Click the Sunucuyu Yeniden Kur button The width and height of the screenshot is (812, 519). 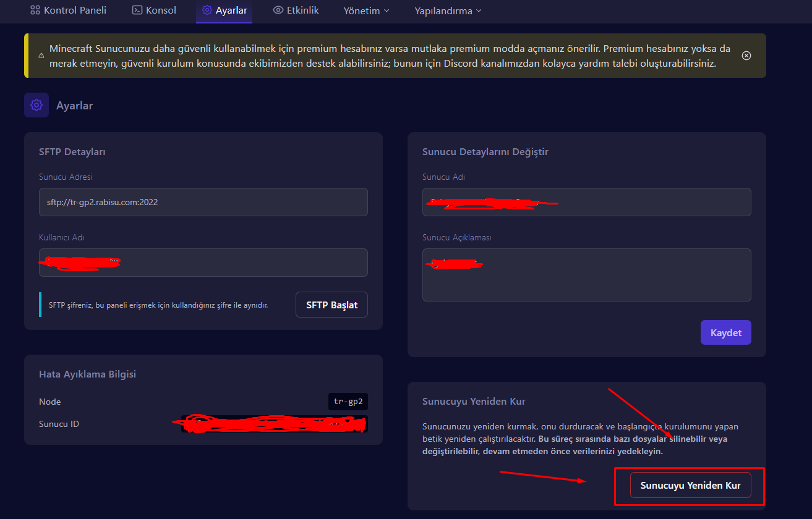[x=690, y=485]
